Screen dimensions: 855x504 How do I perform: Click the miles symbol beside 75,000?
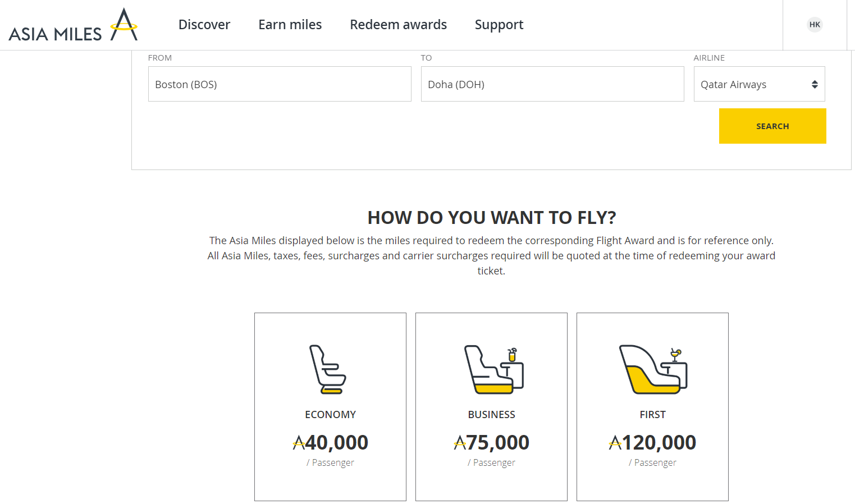click(460, 443)
